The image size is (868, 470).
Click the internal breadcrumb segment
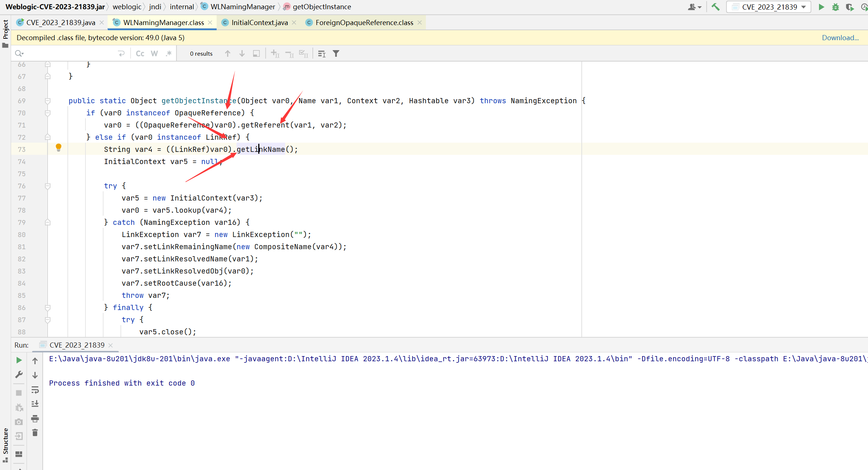pos(182,7)
